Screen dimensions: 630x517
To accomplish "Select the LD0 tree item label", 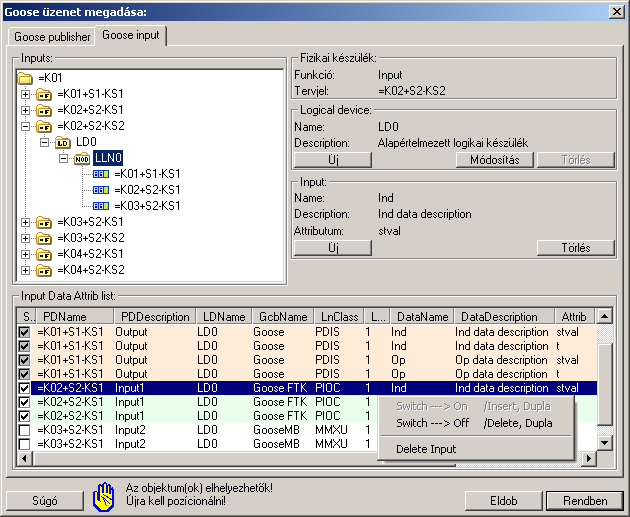I will click(x=86, y=142).
